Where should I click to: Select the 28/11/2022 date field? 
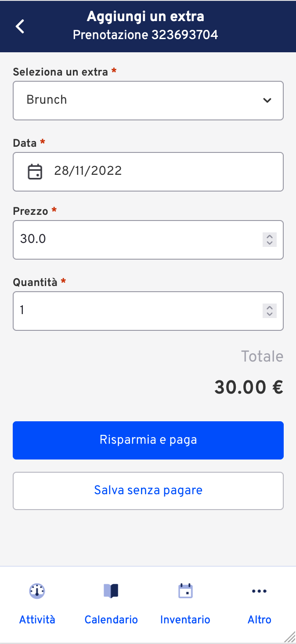coord(148,172)
